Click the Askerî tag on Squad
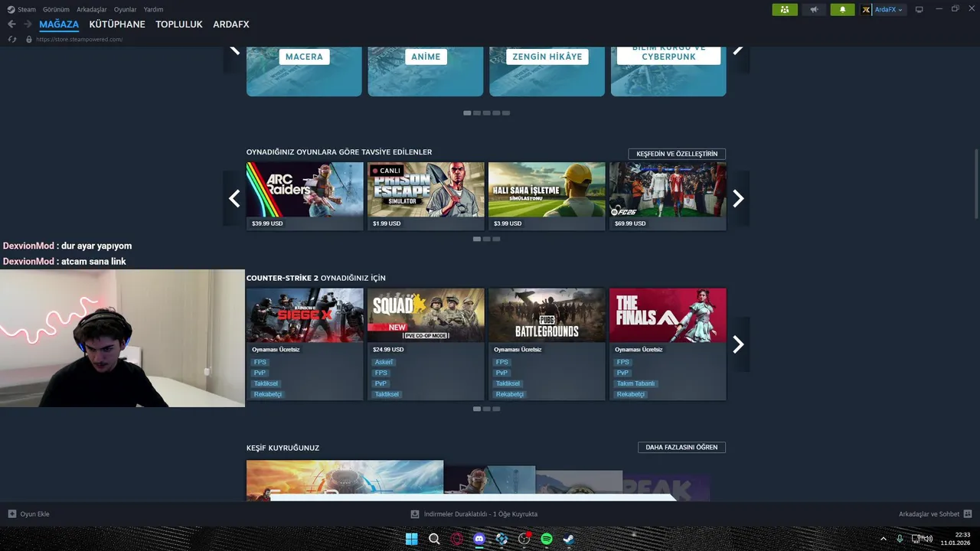980x551 pixels. [x=384, y=362]
